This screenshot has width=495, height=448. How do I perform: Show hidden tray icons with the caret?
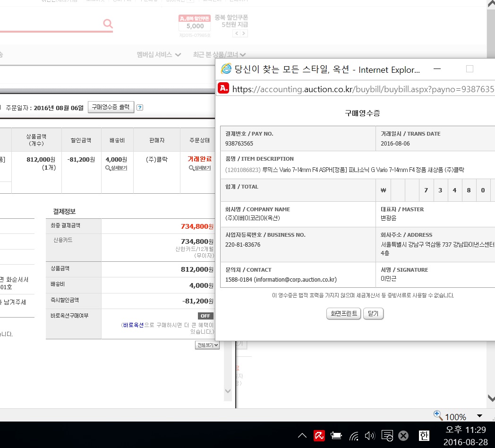302,436
